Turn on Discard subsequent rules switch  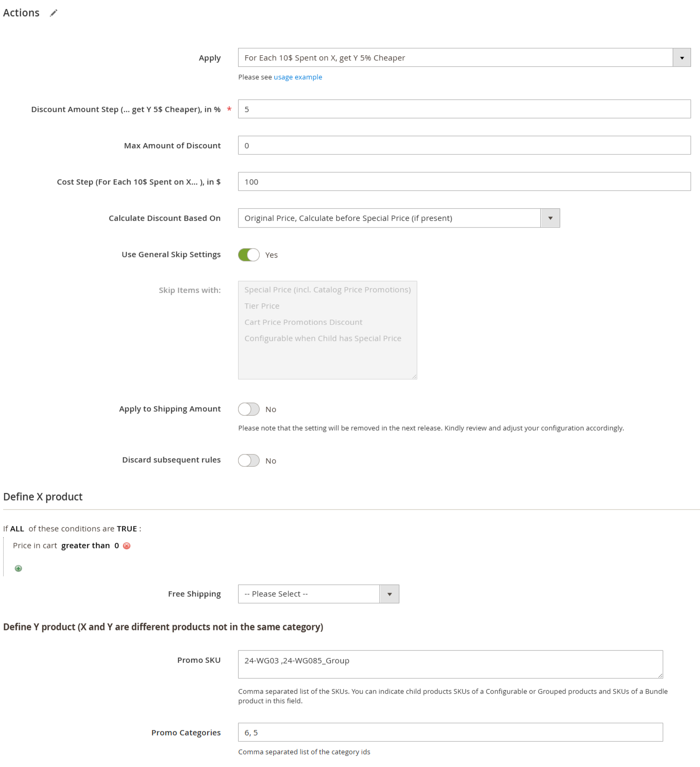(x=249, y=461)
